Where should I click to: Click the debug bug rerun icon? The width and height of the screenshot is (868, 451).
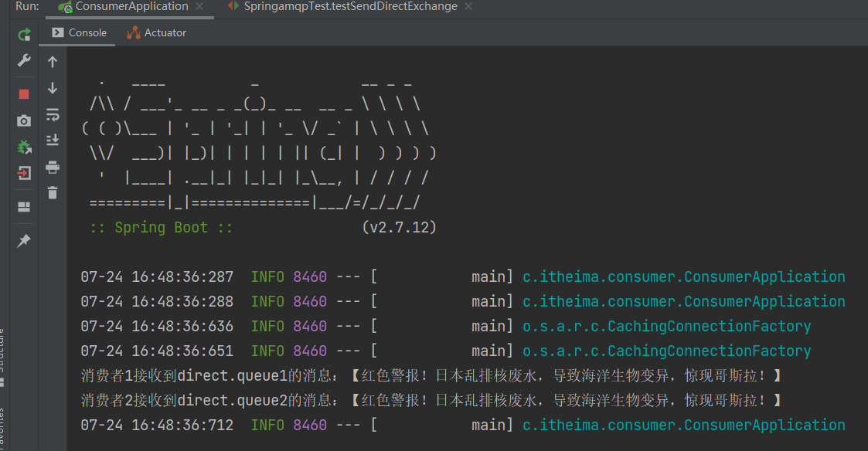24,148
